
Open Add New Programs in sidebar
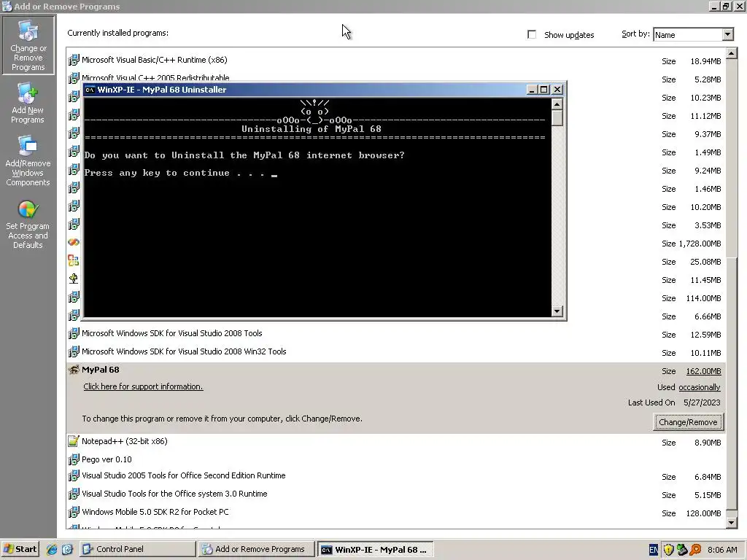[28, 104]
